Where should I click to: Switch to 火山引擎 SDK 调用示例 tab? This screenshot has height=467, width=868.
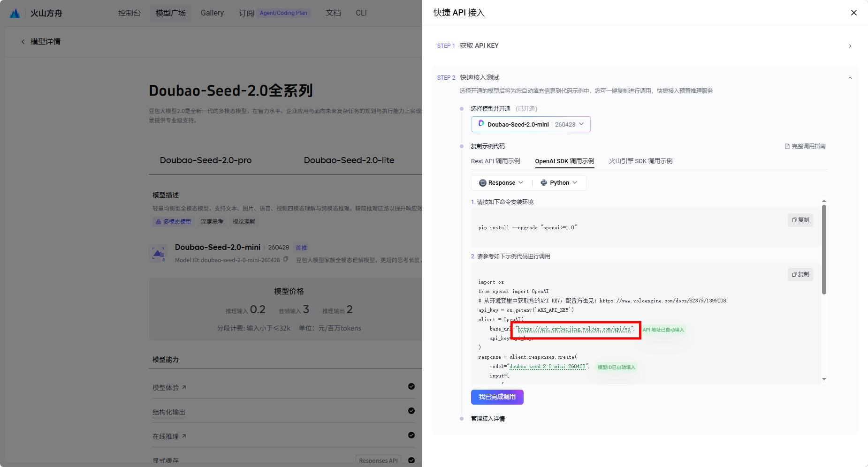640,161
